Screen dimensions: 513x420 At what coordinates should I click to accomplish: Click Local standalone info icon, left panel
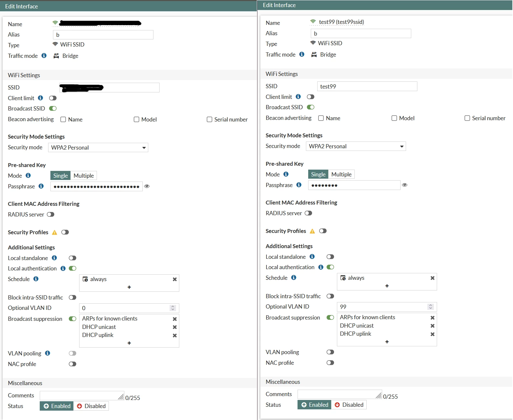pyautogui.click(x=54, y=258)
